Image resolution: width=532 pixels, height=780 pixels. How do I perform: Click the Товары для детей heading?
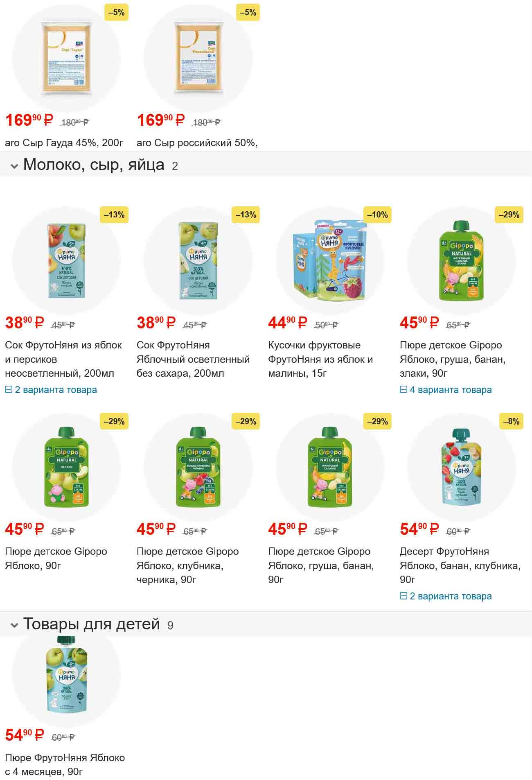(92, 624)
